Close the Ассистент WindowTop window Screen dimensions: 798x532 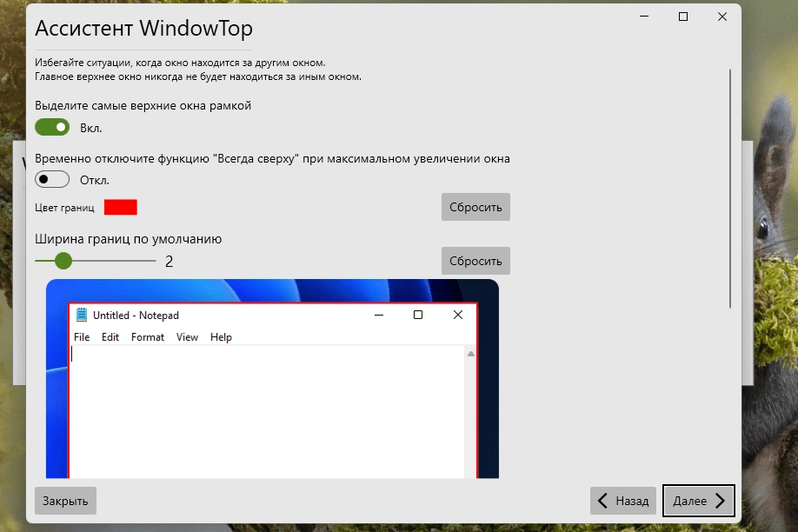722,17
